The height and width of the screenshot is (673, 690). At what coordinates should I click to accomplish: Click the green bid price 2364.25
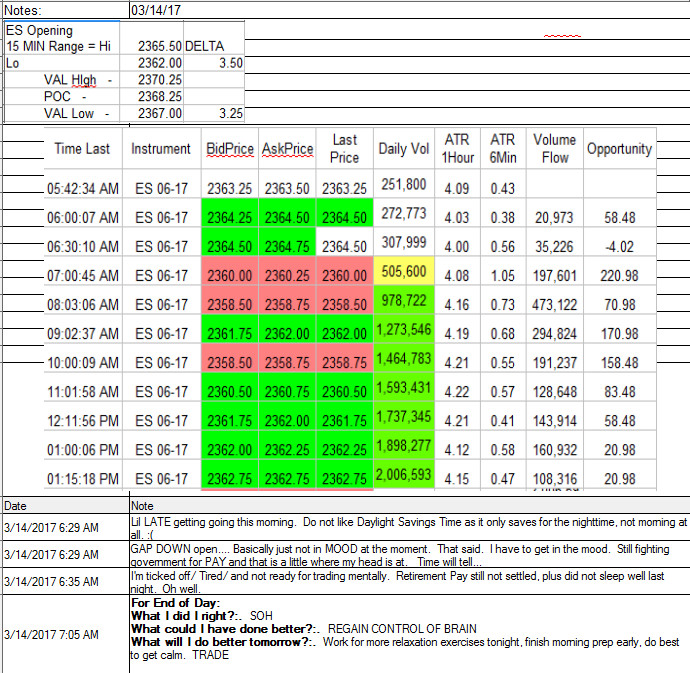click(230, 213)
